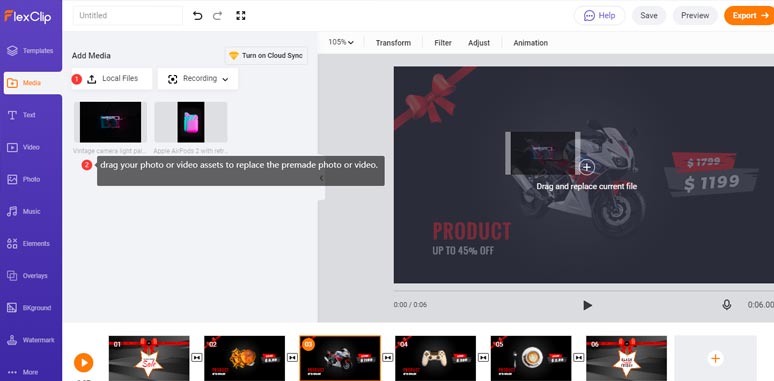Screen dimensions: 774x381
Task: Select scene 01 Sale thumbnail
Action: click(x=149, y=358)
